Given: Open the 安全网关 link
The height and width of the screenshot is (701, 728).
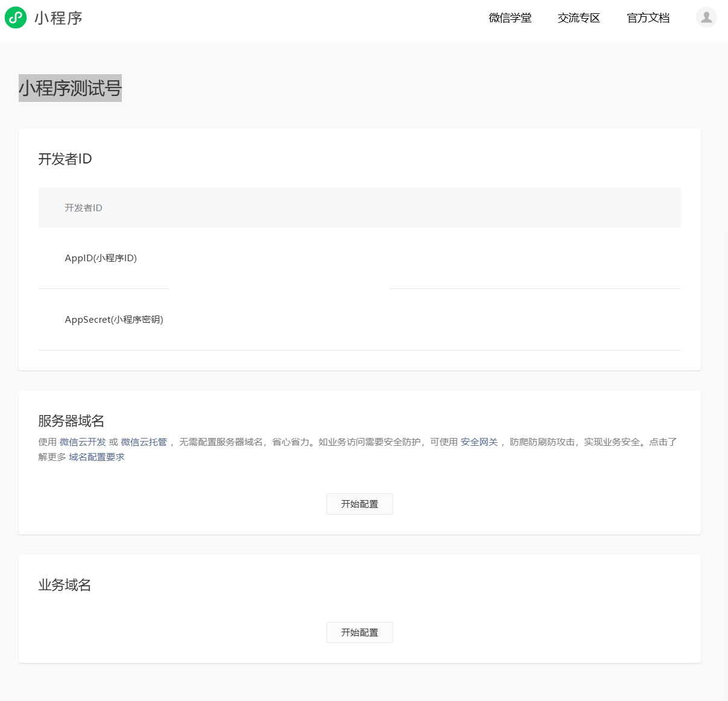Looking at the screenshot, I should pyautogui.click(x=480, y=442).
